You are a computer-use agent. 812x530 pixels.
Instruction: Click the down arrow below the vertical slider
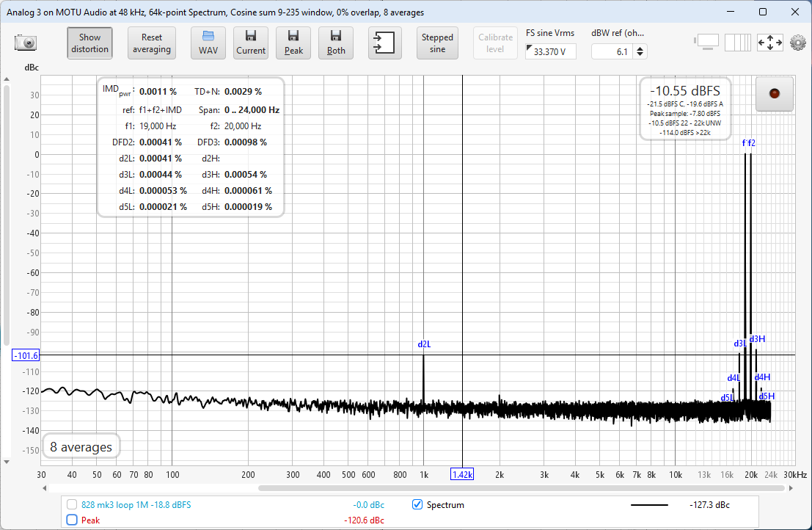tap(6, 462)
